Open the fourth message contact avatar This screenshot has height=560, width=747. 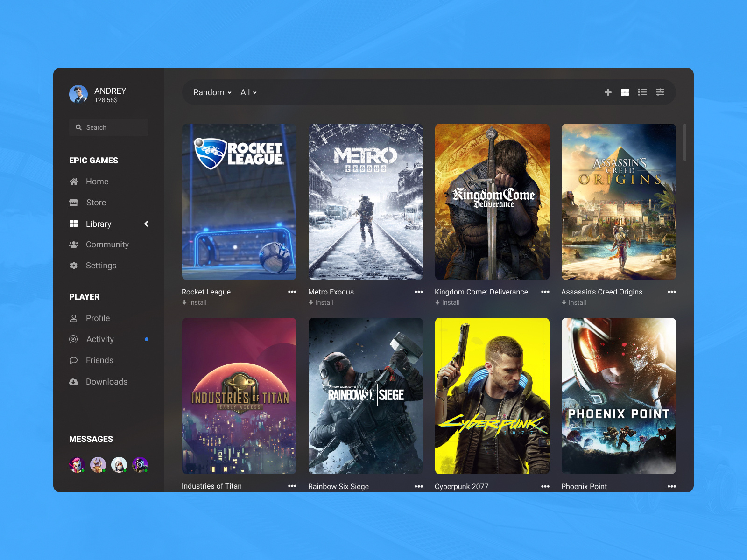pyautogui.click(x=140, y=465)
